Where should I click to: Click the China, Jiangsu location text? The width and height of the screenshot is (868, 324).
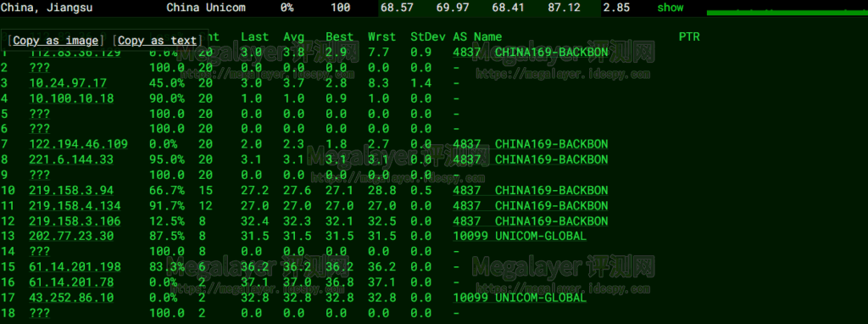[x=47, y=8]
